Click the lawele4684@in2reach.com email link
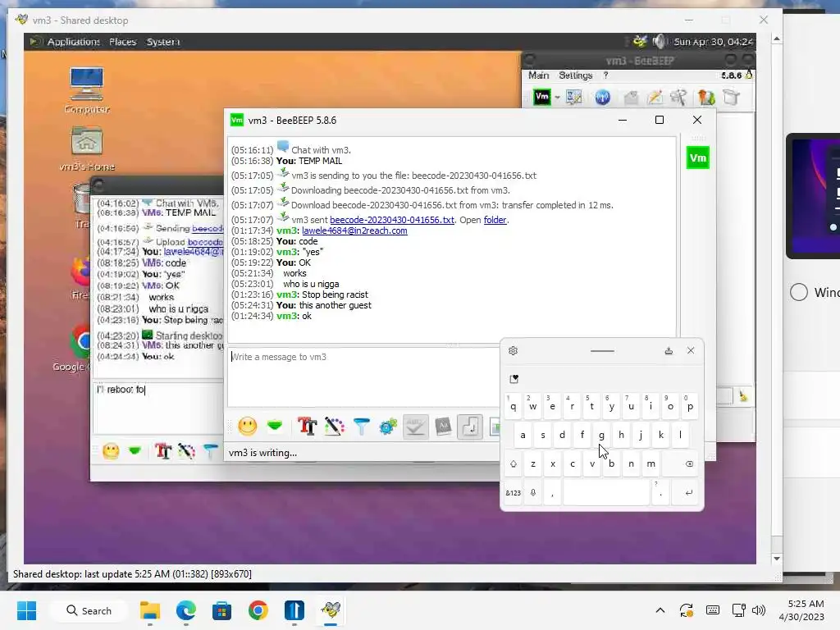 point(354,231)
